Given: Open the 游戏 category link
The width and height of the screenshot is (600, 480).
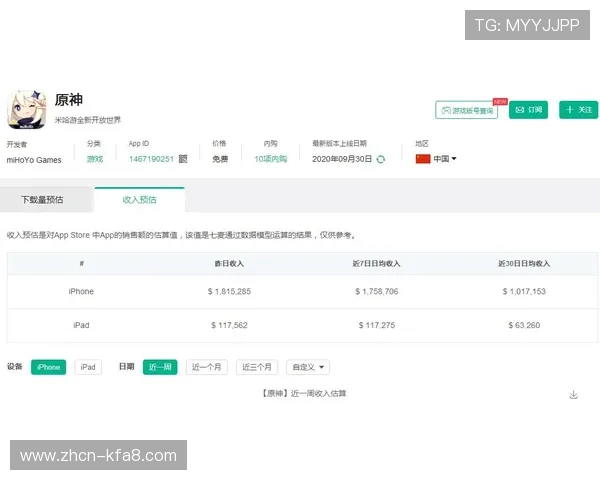Looking at the screenshot, I should coord(95,159).
